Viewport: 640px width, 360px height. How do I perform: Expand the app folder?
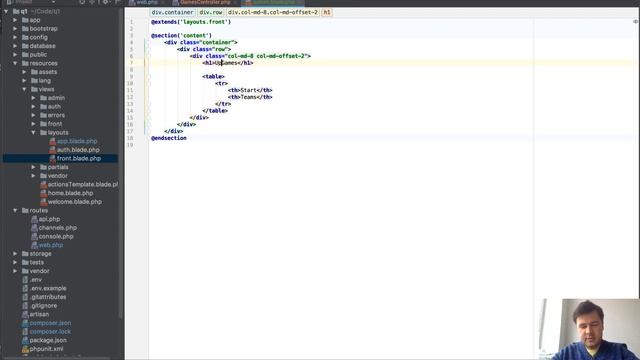point(15,20)
